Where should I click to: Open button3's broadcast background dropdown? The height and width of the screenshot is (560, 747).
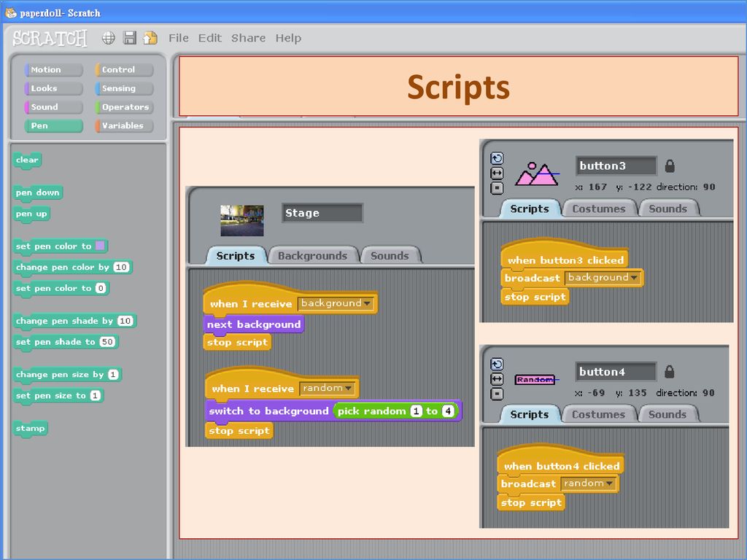(x=603, y=278)
